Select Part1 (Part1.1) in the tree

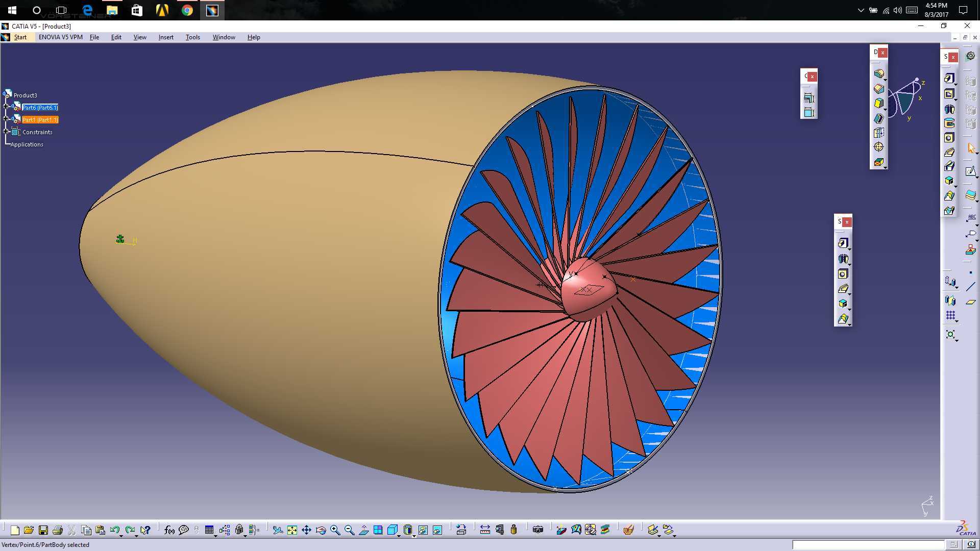point(40,120)
